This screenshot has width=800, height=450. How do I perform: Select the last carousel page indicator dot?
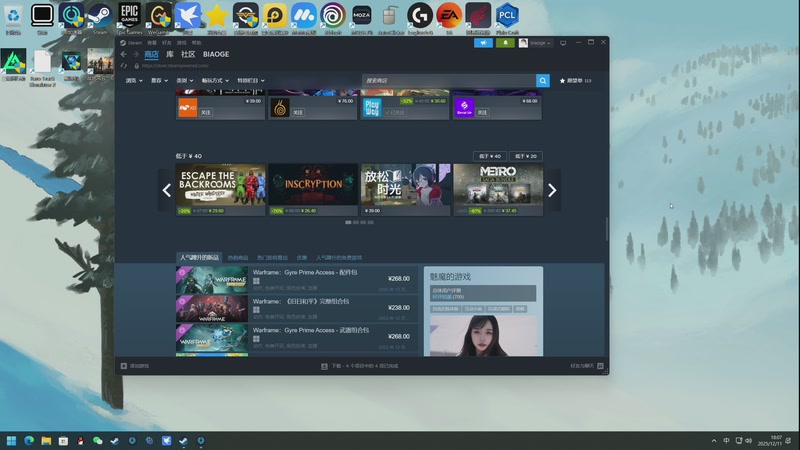[x=371, y=222]
